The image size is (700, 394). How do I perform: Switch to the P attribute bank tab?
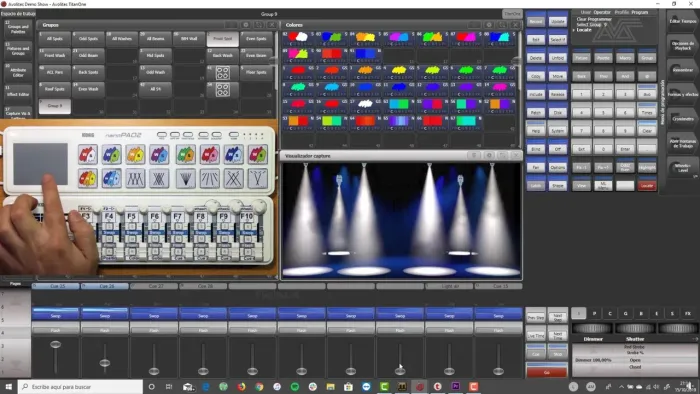pyautogui.click(x=594, y=314)
